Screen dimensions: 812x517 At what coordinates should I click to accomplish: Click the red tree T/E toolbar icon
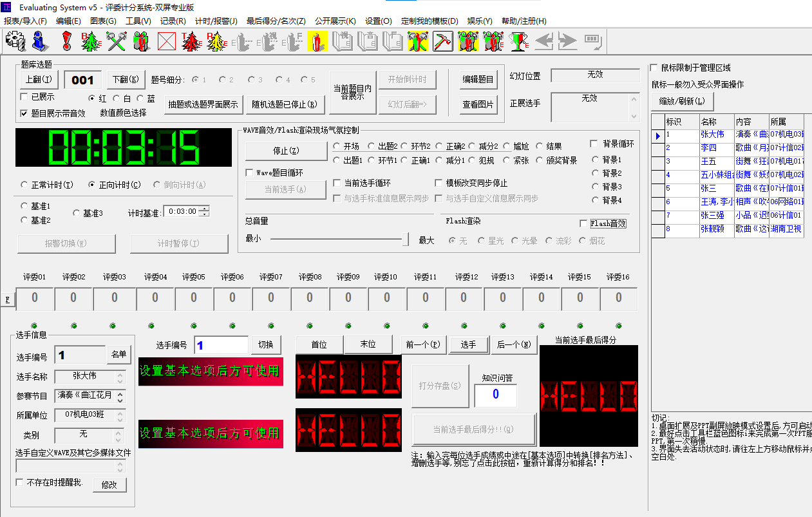point(191,41)
